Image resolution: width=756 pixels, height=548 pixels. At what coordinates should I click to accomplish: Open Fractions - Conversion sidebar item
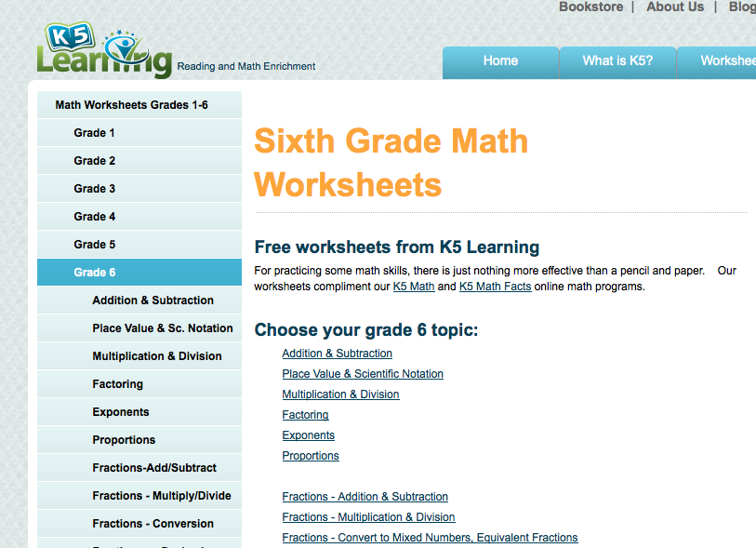139,524
